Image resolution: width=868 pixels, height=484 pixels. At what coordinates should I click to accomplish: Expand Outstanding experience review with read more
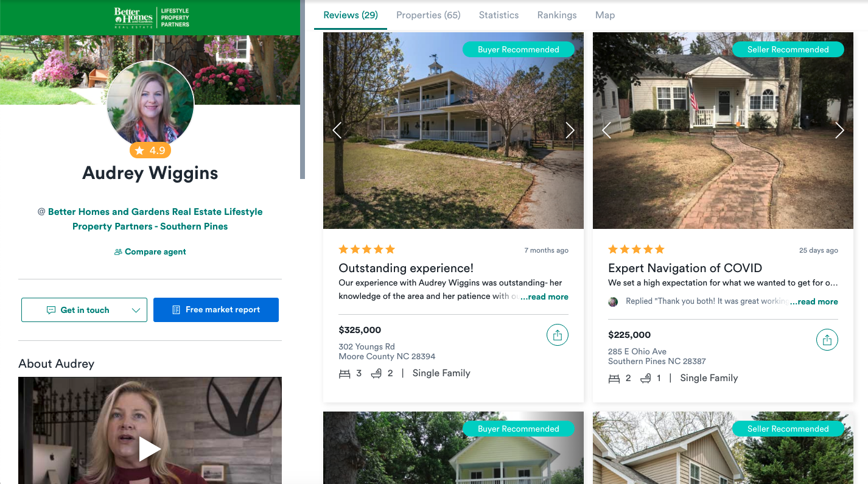pyautogui.click(x=544, y=297)
